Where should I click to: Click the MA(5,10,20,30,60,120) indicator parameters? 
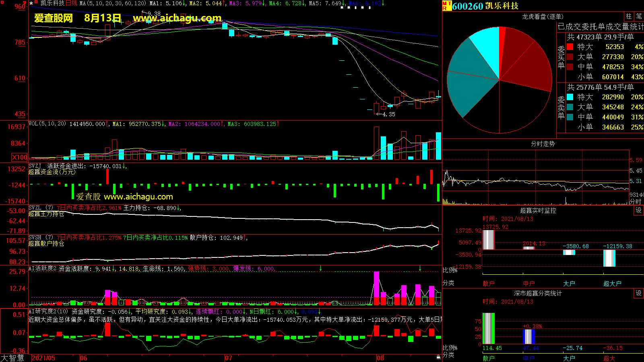tap(113, 3)
